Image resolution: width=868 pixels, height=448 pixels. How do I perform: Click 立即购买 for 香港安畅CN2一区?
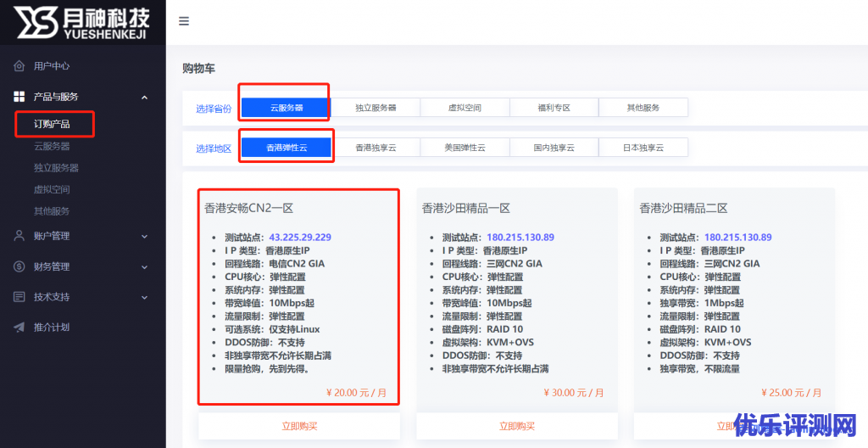click(x=299, y=426)
